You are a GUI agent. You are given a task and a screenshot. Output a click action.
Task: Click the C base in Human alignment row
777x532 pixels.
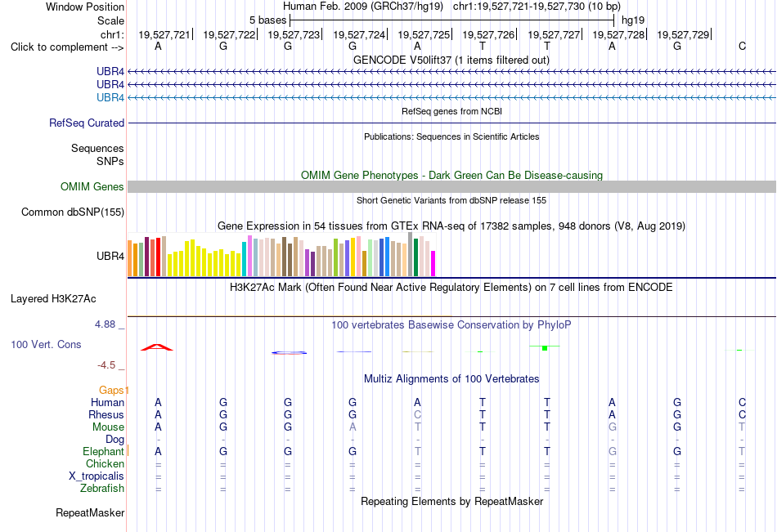point(742,402)
